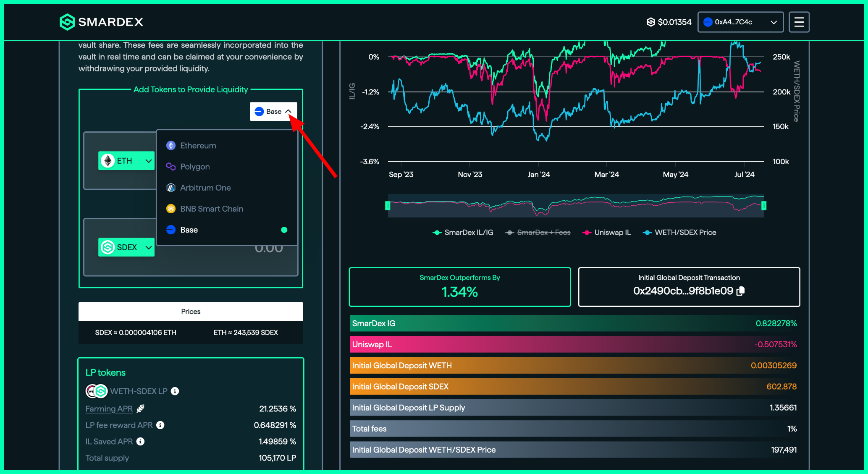Image resolution: width=868 pixels, height=474 pixels.
Task: Expand the wallet address 0xA4...7C4c dropdown
Action: (x=740, y=22)
